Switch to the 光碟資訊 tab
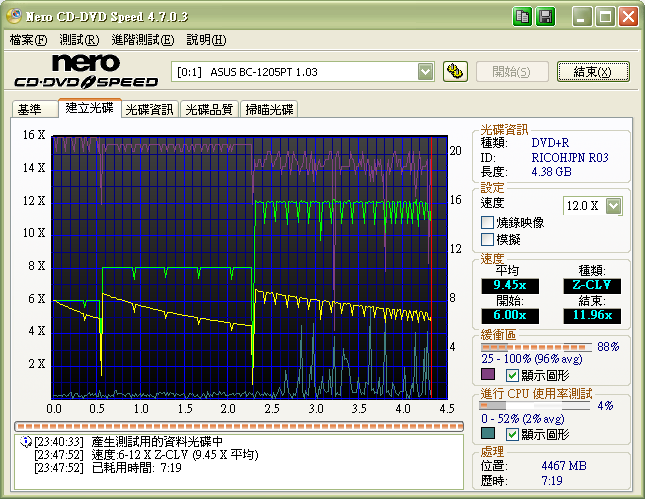This screenshot has height=499, width=645. point(149,109)
